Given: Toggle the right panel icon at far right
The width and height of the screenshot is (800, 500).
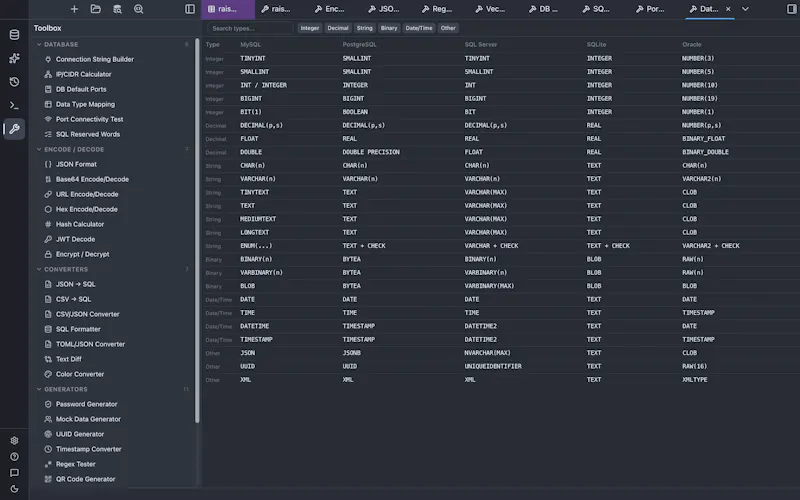Looking at the screenshot, I should click(791, 9).
